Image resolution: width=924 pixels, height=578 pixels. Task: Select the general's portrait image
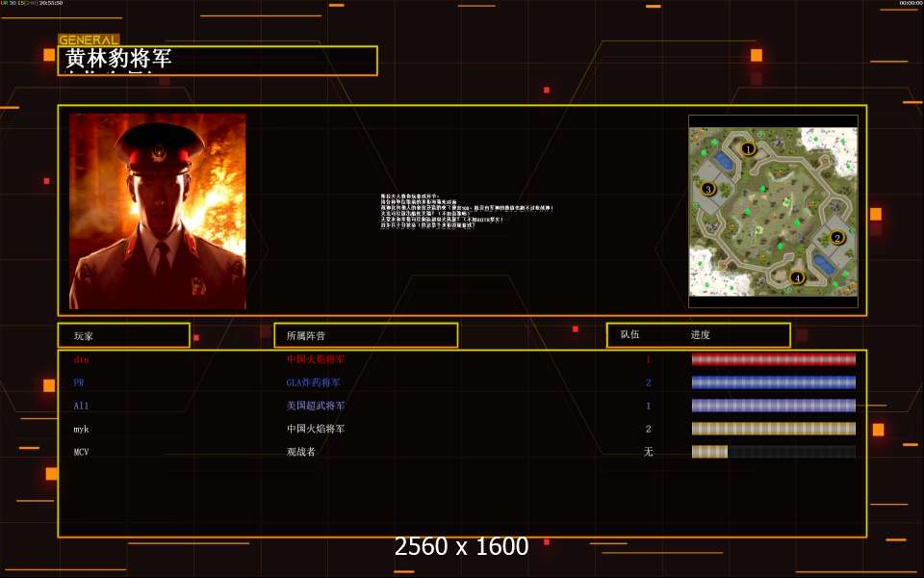point(157,211)
